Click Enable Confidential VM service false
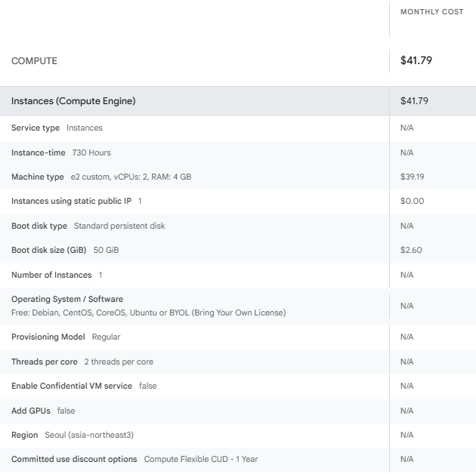Image resolution: width=476 pixels, height=474 pixels. (84, 386)
